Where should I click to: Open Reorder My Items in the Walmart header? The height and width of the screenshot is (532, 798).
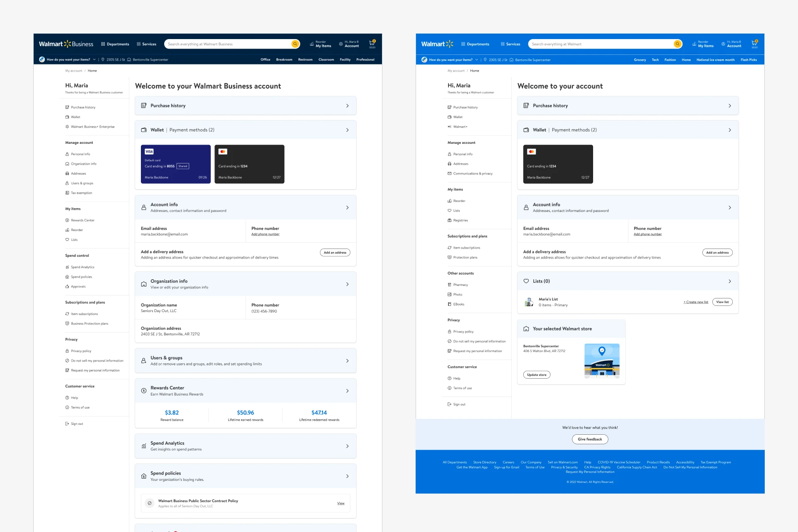click(x=702, y=44)
